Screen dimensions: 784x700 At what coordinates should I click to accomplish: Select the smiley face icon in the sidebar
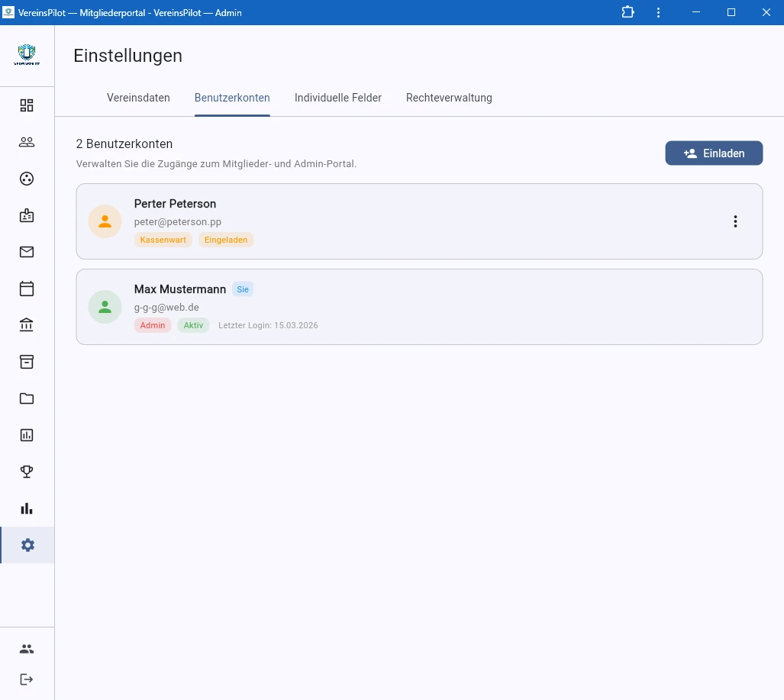(x=27, y=178)
